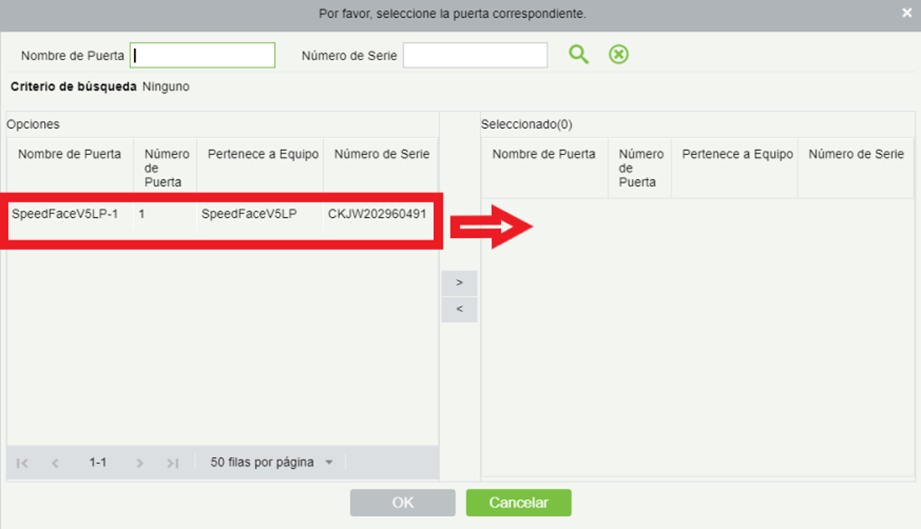Viewport: 921px width, 529px height.
Task: Remove door from Seleccionado list with < button
Action: click(459, 309)
